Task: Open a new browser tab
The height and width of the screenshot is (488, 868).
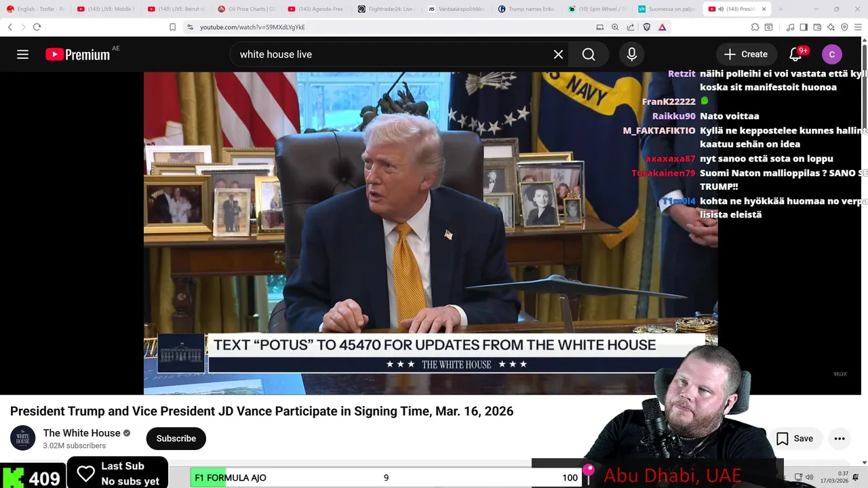Action: [781, 9]
